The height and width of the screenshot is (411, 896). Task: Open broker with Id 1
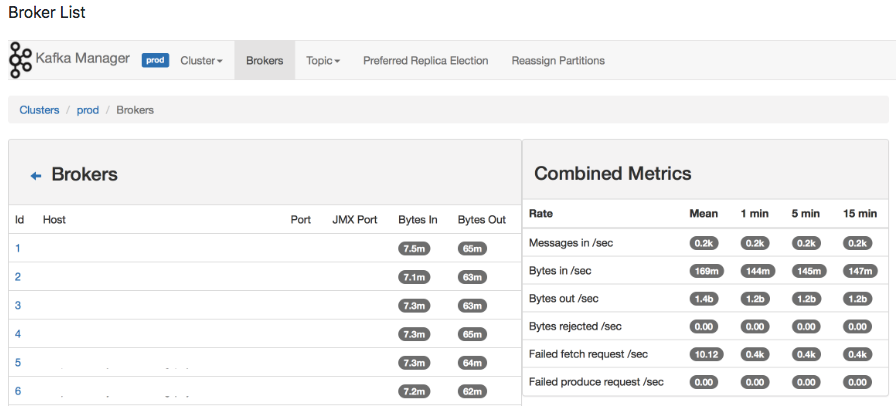pyautogui.click(x=18, y=248)
